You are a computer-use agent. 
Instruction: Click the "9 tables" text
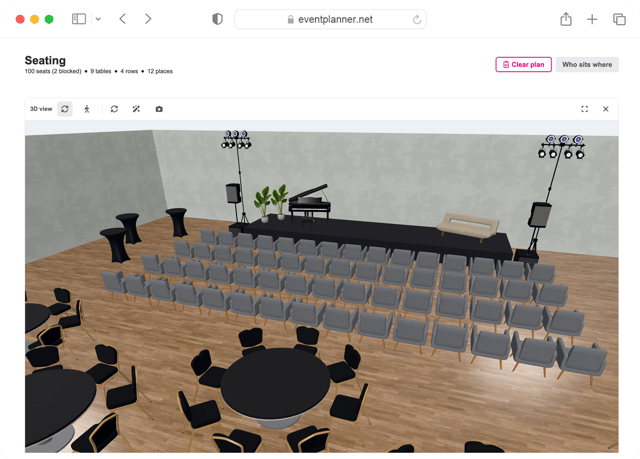coord(101,71)
